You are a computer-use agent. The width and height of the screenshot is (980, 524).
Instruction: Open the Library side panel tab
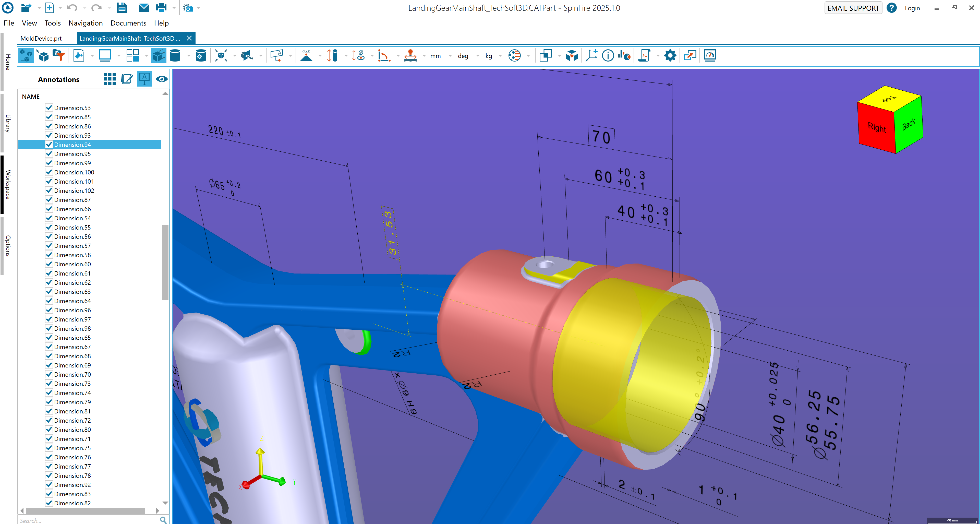pyautogui.click(x=8, y=123)
